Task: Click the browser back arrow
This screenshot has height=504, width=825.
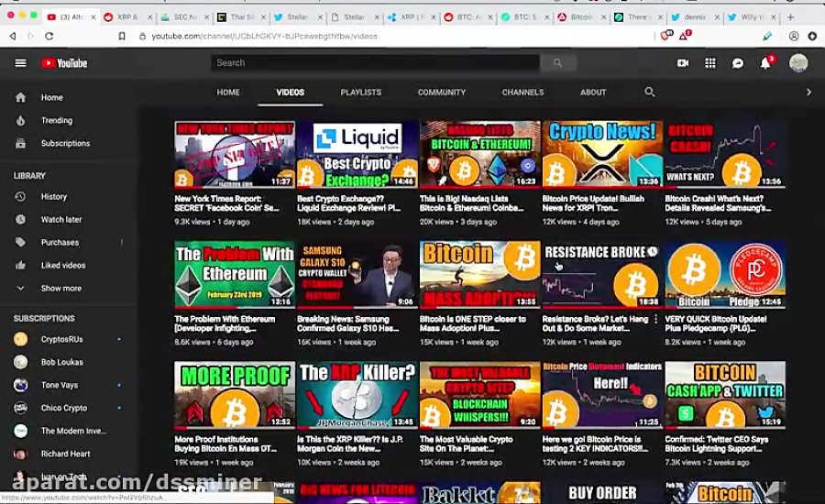Action: pos(13,36)
